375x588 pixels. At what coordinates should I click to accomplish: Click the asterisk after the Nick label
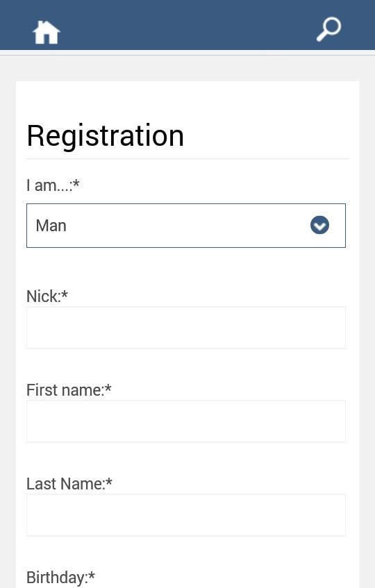coord(65,294)
